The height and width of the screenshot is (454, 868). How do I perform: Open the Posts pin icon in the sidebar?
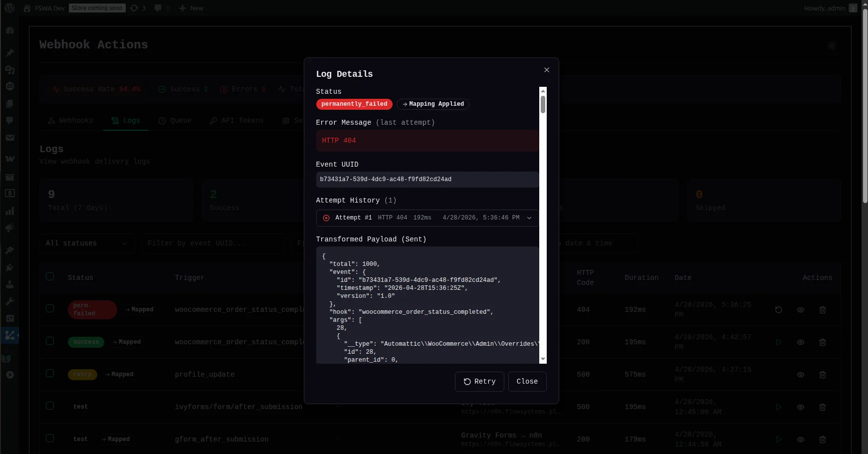pyautogui.click(x=9, y=53)
